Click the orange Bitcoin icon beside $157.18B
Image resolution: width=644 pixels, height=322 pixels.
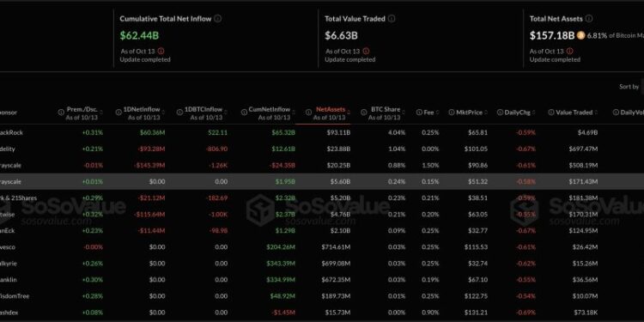pos(580,36)
